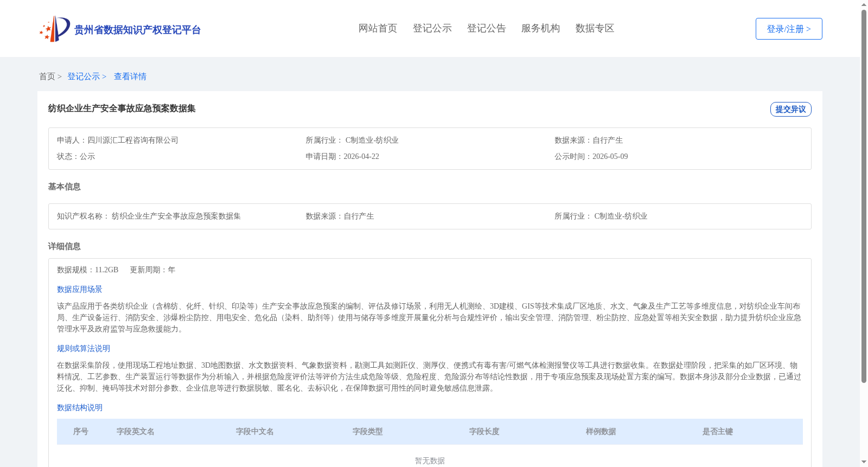Viewport: 868px width, 467px height.
Task: Click the 序号 column header
Action: point(81,432)
